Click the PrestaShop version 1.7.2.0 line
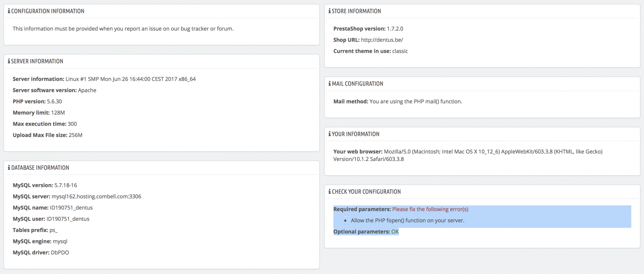The width and height of the screenshot is (644, 274). 368,29
